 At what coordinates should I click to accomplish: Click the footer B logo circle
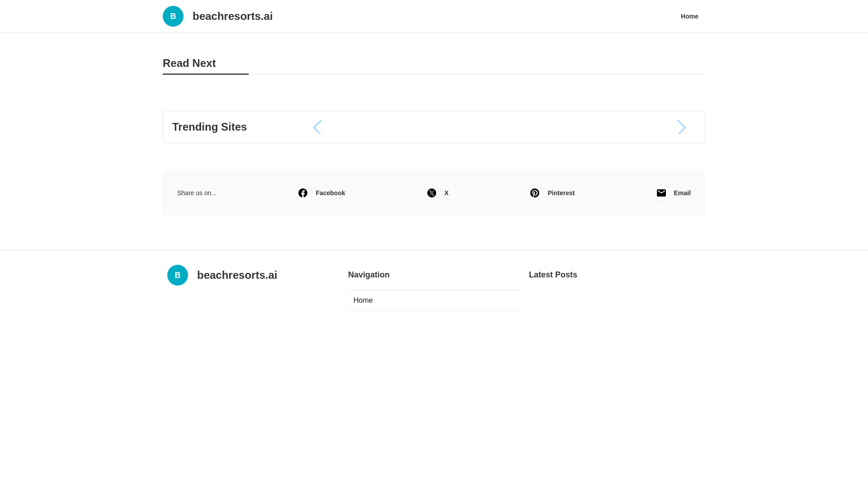178,275
